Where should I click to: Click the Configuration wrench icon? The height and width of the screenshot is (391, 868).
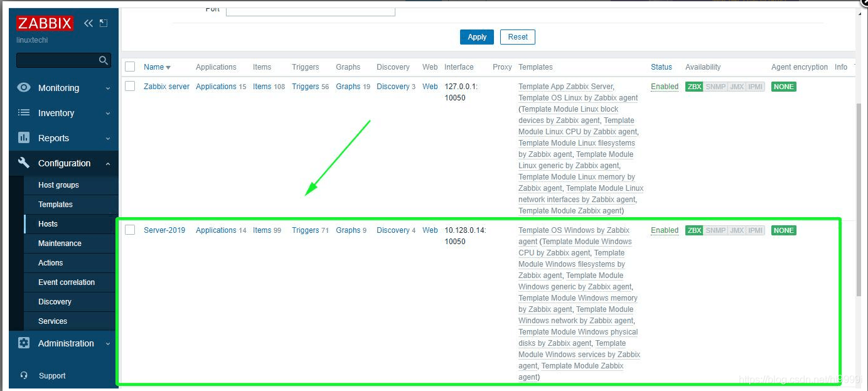[x=24, y=163]
